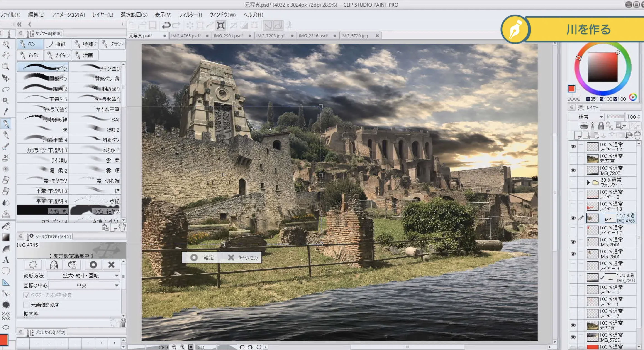Open the フィルター(I) menu

pos(190,15)
